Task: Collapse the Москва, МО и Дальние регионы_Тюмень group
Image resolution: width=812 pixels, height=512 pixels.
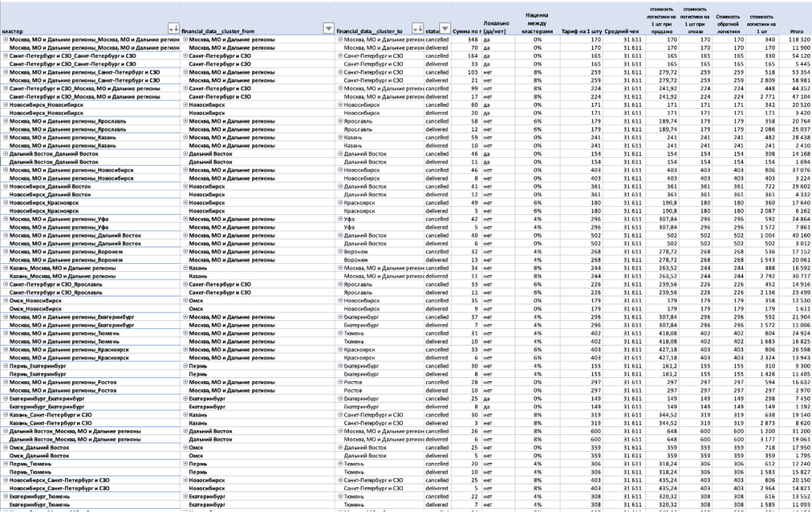Action: pos(6,333)
